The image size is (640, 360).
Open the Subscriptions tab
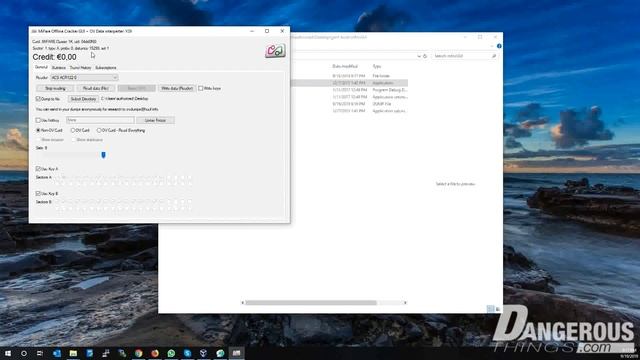(106, 68)
